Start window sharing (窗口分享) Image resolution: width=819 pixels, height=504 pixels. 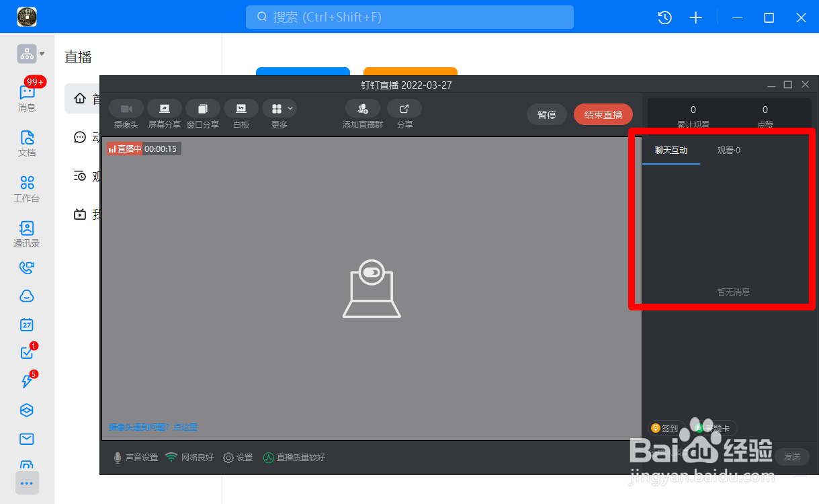click(203, 114)
